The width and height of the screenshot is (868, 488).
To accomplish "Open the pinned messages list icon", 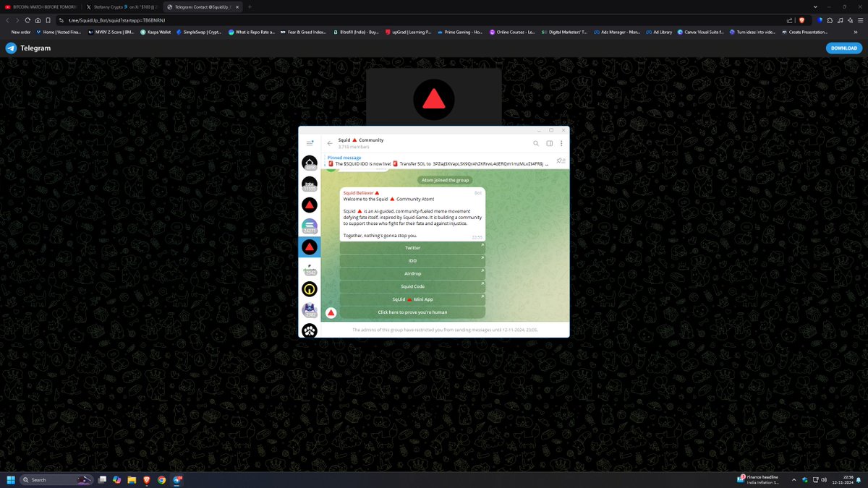I will pyautogui.click(x=561, y=160).
